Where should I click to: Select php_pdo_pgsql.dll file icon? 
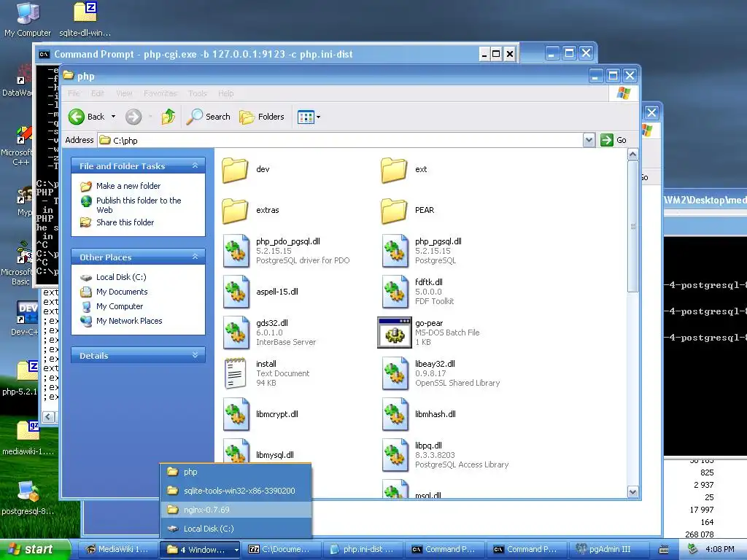pos(236,251)
